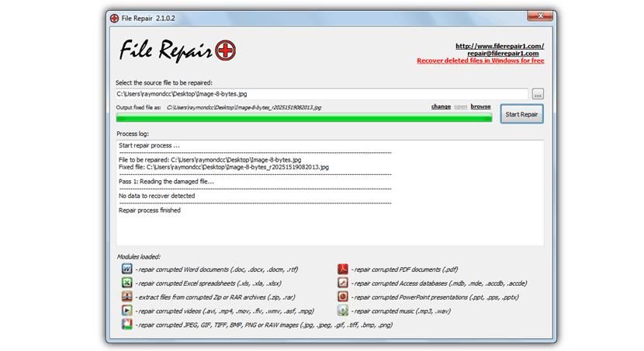Click the corrupted videos module icon
The width and height of the screenshot is (644, 351).
pos(126,311)
